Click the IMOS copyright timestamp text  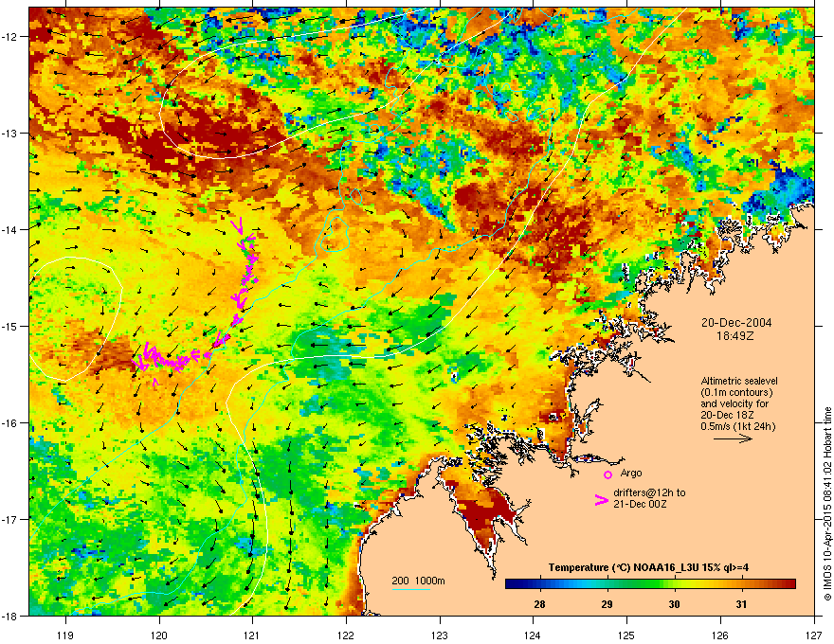(x=827, y=504)
